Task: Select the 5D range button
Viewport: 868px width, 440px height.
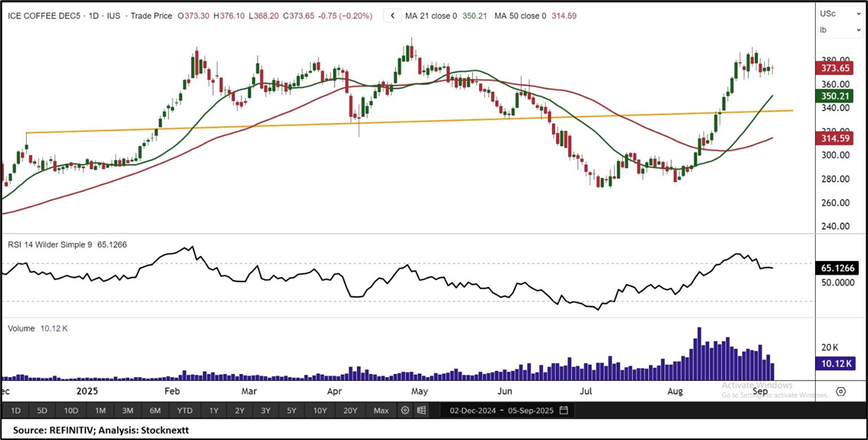Action: click(42, 411)
